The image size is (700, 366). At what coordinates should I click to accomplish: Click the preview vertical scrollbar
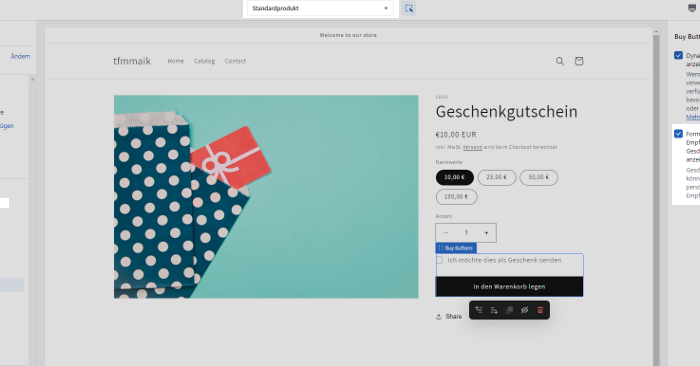656,201
